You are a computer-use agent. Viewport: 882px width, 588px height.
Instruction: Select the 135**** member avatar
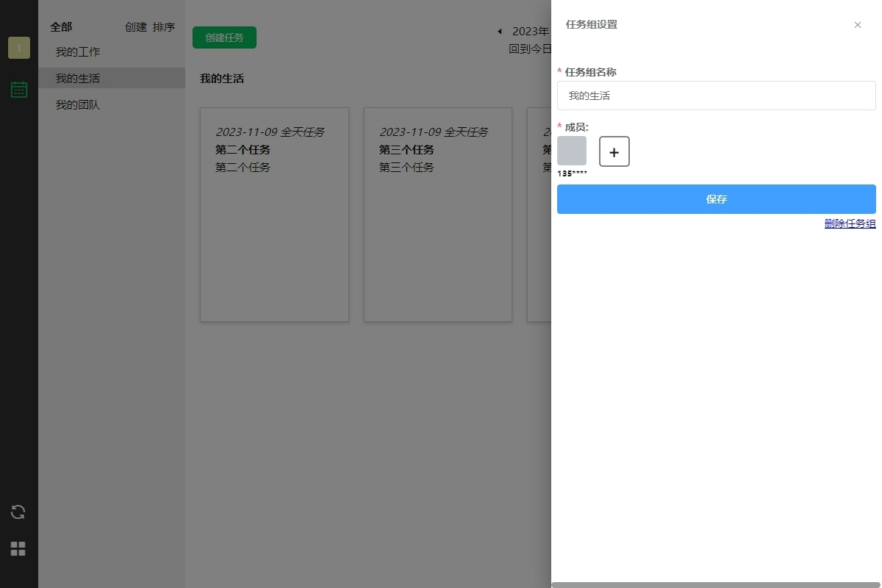click(572, 151)
